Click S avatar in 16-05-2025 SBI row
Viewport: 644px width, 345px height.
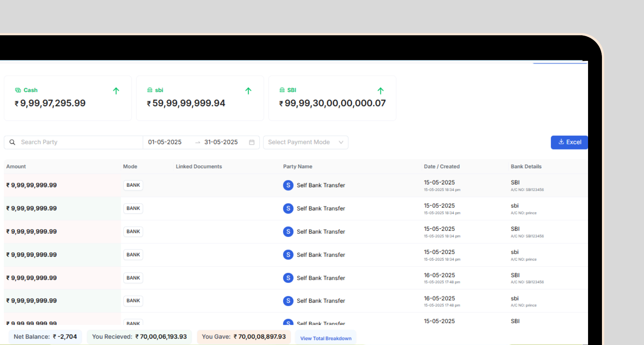pos(288,278)
